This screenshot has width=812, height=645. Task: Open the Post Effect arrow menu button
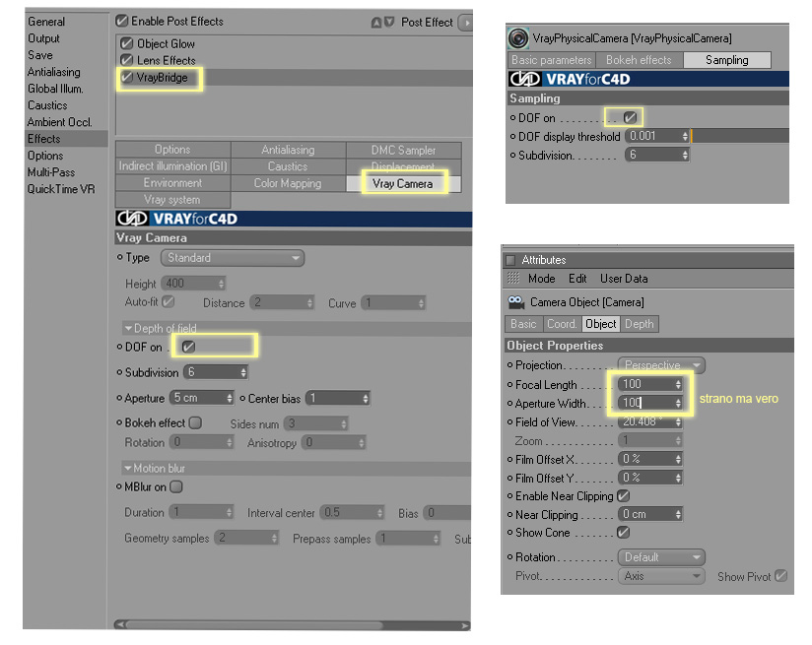click(x=465, y=23)
